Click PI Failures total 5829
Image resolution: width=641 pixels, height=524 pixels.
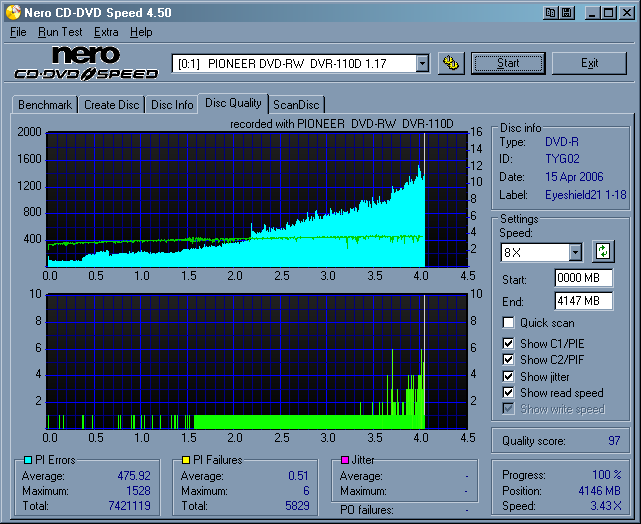tap(297, 506)
